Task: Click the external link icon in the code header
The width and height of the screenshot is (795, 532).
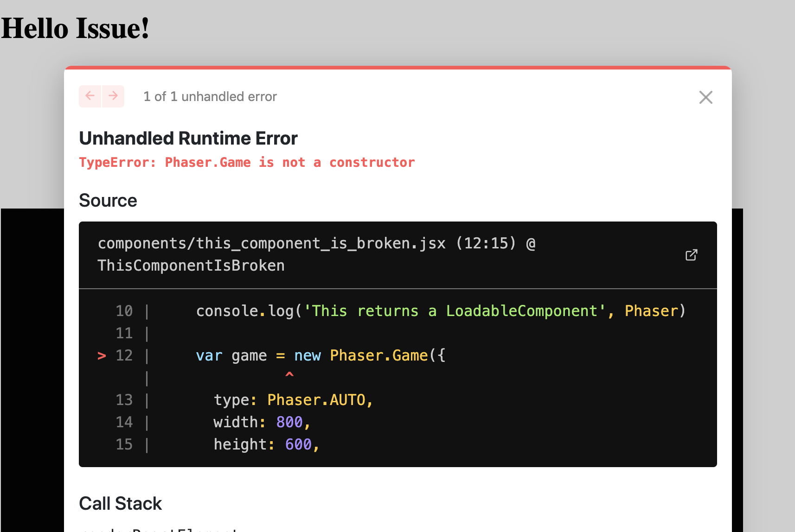Action: (x=691, y=254)
